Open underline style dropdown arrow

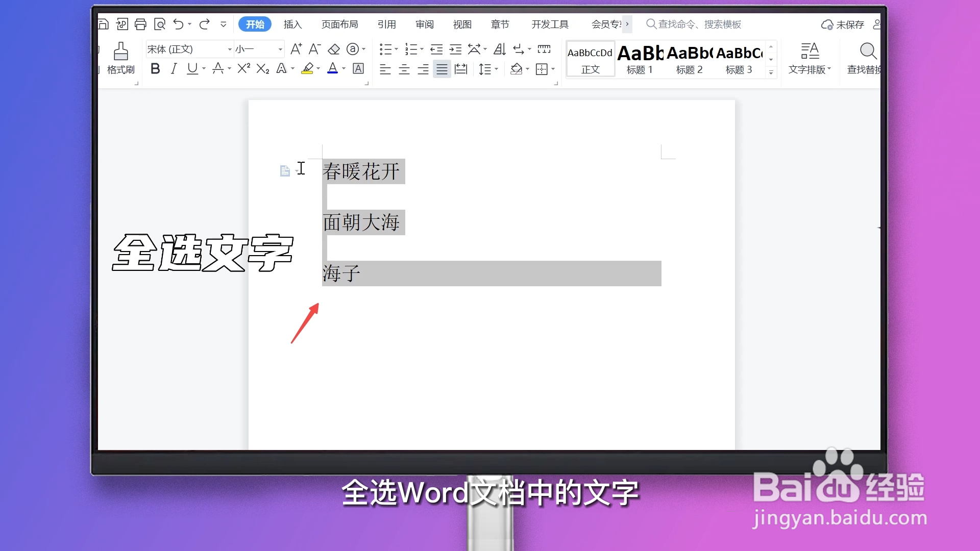pos(204,68)
